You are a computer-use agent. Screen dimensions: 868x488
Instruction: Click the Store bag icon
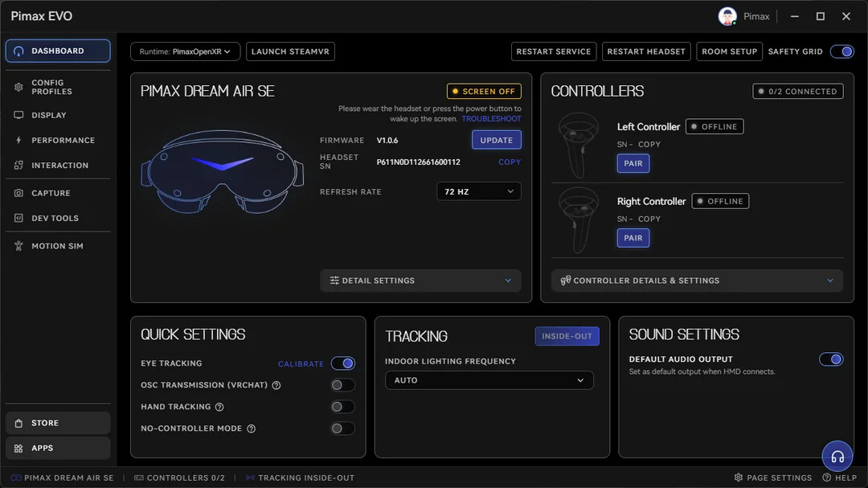(x=18, y=423)
